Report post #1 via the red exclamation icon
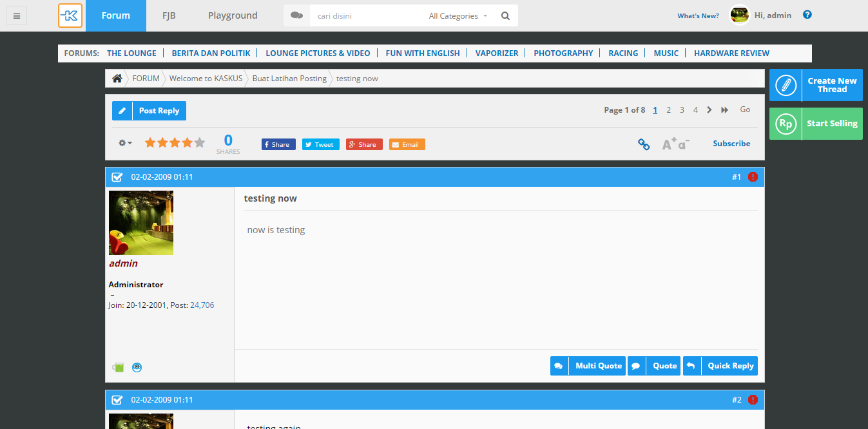Screen dimensions: 868x429 [752, 176]
